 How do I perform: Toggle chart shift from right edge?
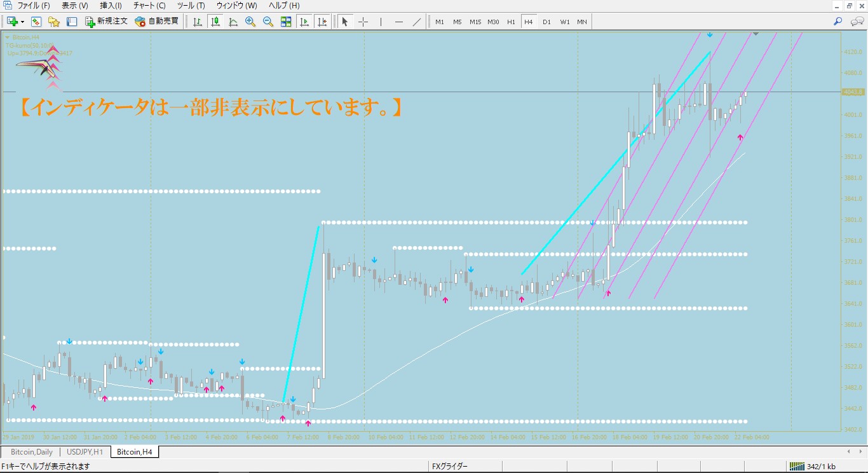tap(322, 22)
